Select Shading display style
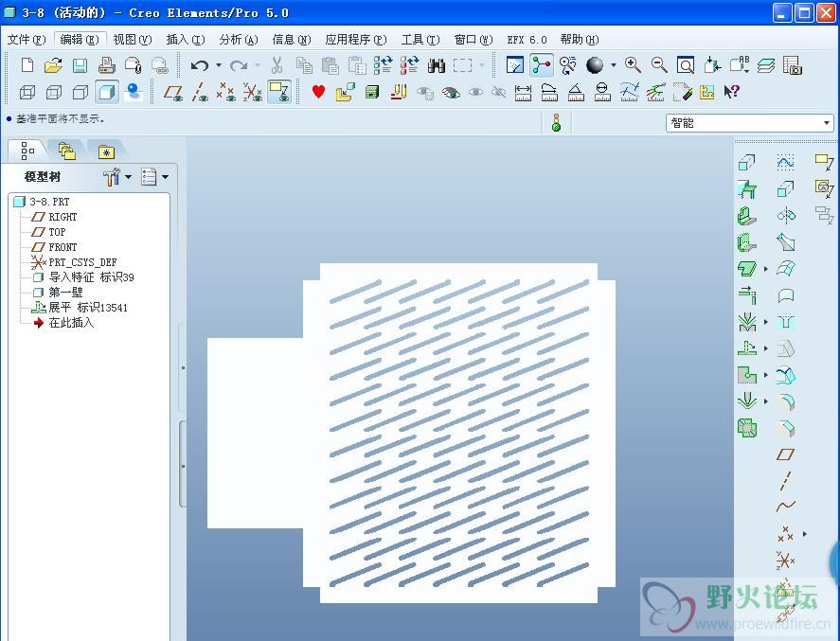The image size is (840, 641). (x=107, y=92)
